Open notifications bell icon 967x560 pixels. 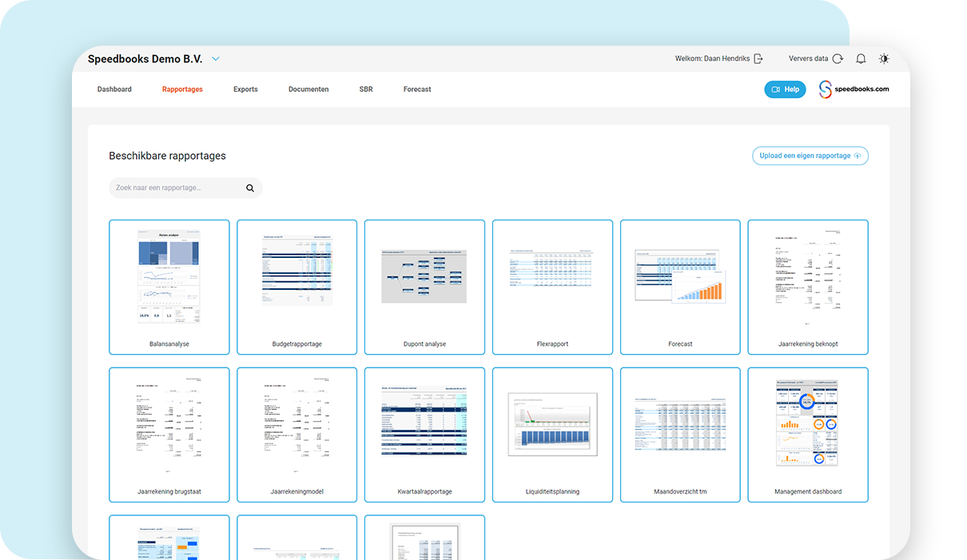coord(861,59)
